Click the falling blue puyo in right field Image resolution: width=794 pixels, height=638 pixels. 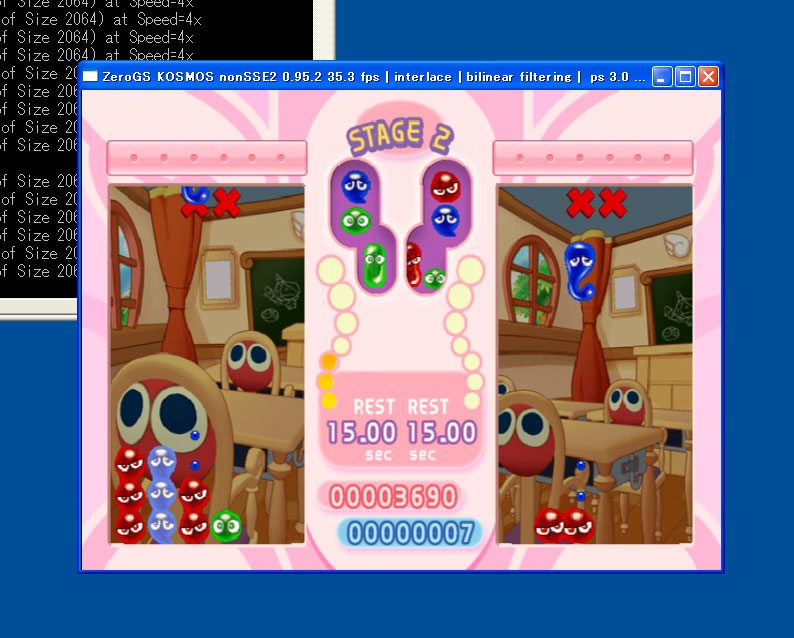(x=580, y=270)
